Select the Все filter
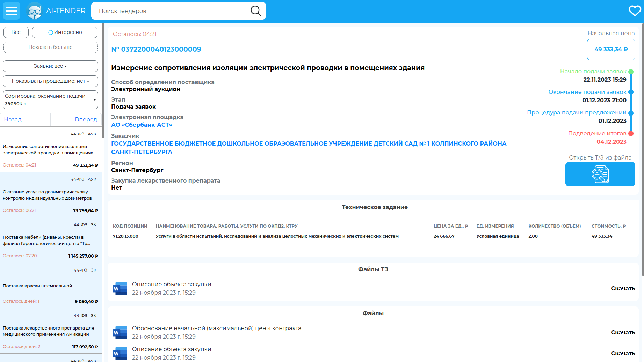This screenshot has height=362, width=644. click(x=16, y=32)
